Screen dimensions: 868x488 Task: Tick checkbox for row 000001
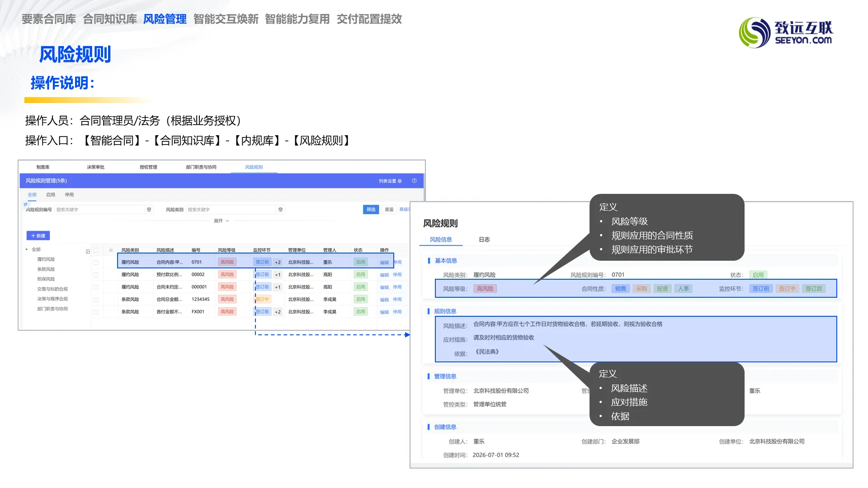96,287
